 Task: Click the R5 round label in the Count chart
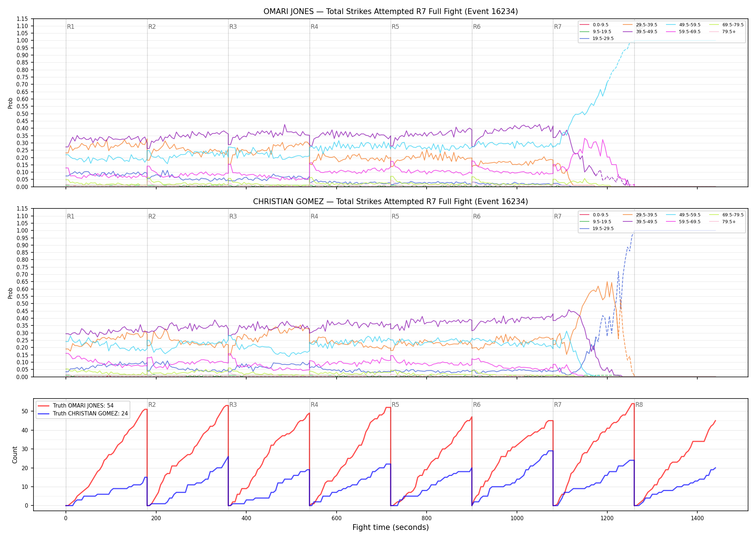[x=395, y=405]
